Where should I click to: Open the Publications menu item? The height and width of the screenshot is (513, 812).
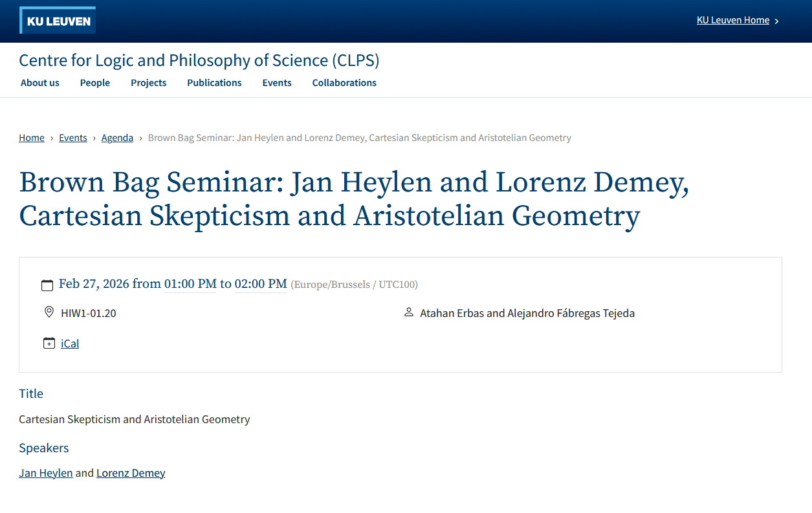[214, 83]
